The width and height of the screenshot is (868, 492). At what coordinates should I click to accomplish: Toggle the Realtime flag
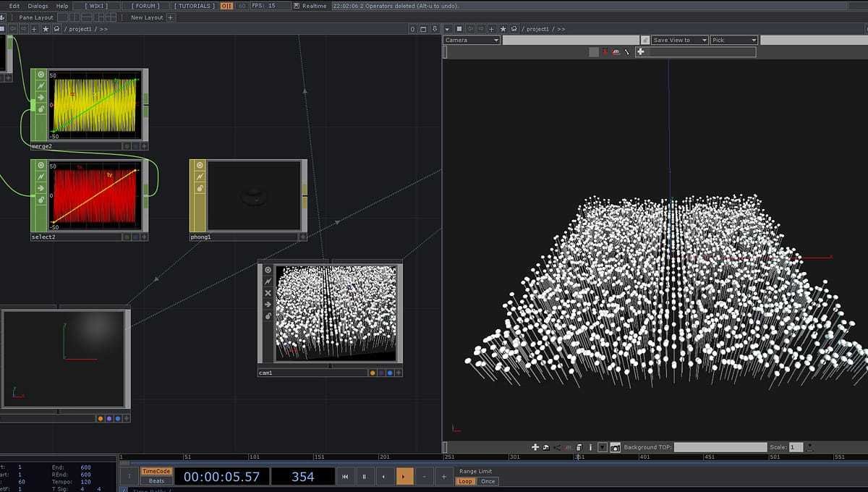coord(297,6)
